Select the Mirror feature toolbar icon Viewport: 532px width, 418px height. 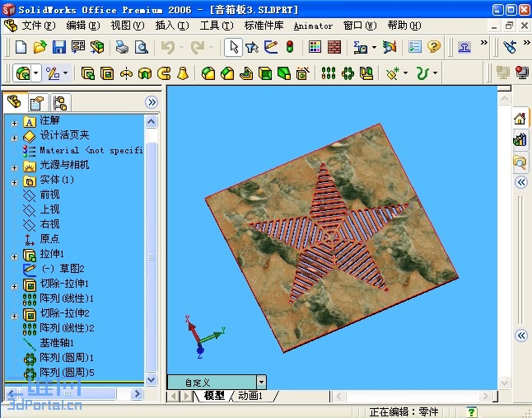tap(366, 73)
